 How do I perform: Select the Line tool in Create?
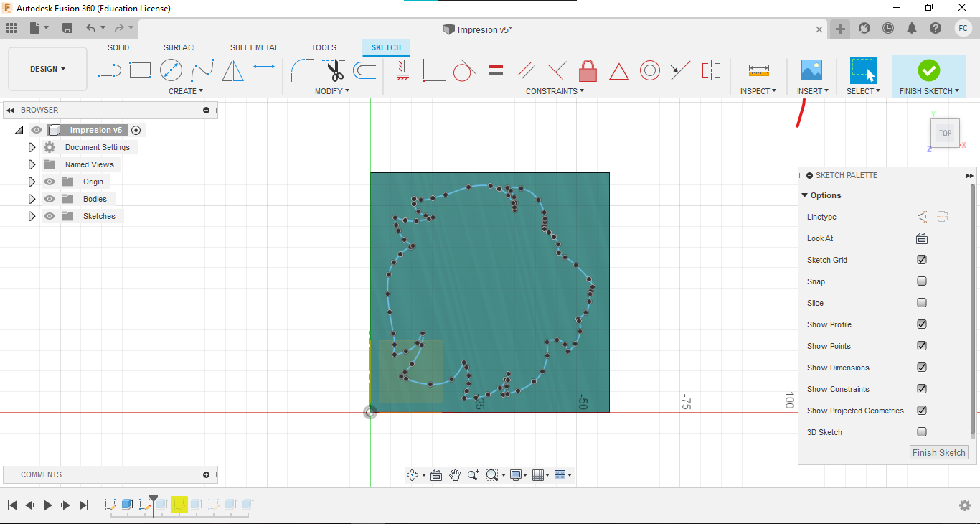[110, 70]
